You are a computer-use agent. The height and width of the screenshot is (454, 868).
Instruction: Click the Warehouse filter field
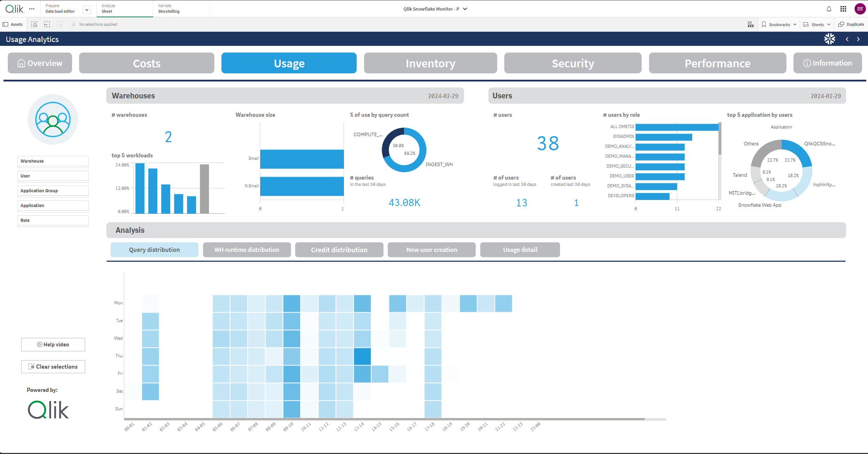[53, 161]
